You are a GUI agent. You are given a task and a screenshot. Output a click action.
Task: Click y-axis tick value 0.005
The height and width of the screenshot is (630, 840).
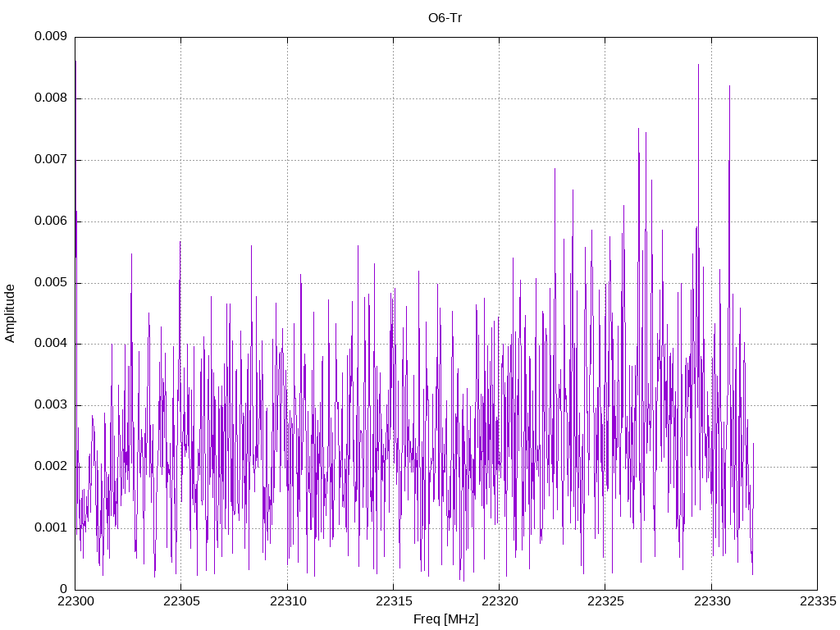51,282
